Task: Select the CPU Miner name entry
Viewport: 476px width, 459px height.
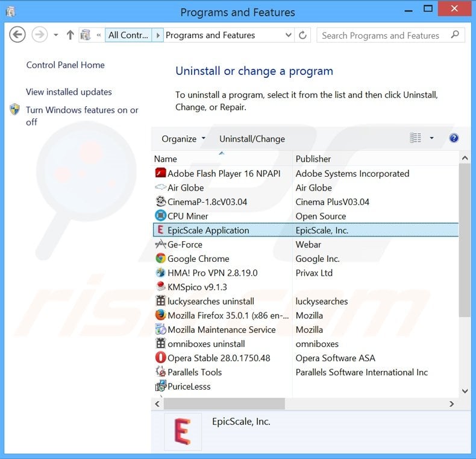Action: 187,216
